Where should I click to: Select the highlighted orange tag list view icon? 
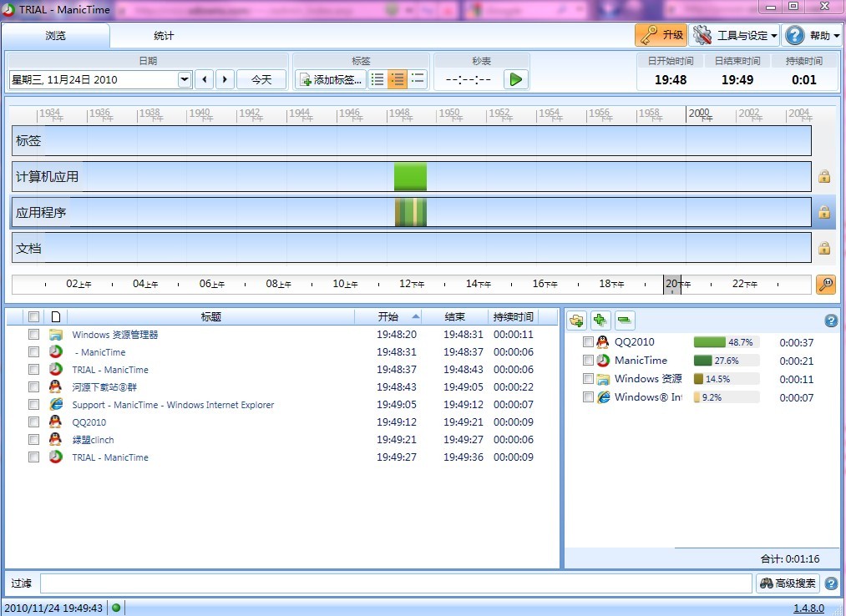pyautogui.click(x=398, y=80)
